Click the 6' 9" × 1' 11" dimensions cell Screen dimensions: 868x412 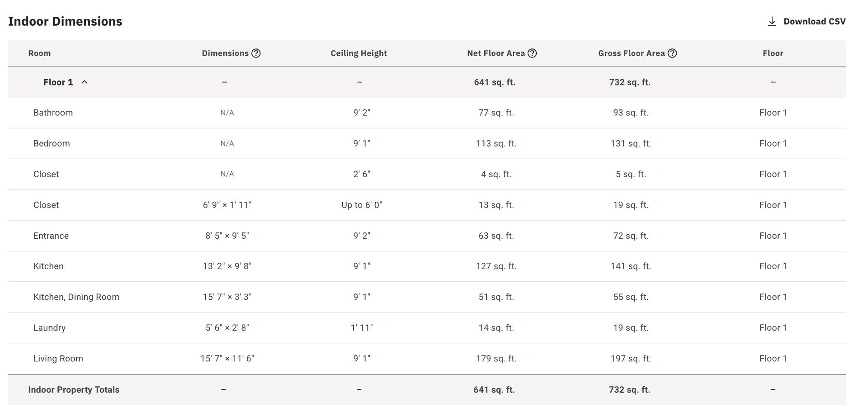pyautogui.click(x=227, y=205)
